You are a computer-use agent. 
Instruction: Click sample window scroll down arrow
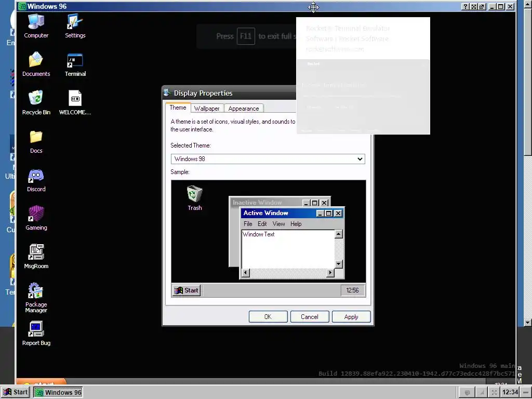[x=339, y=264]
